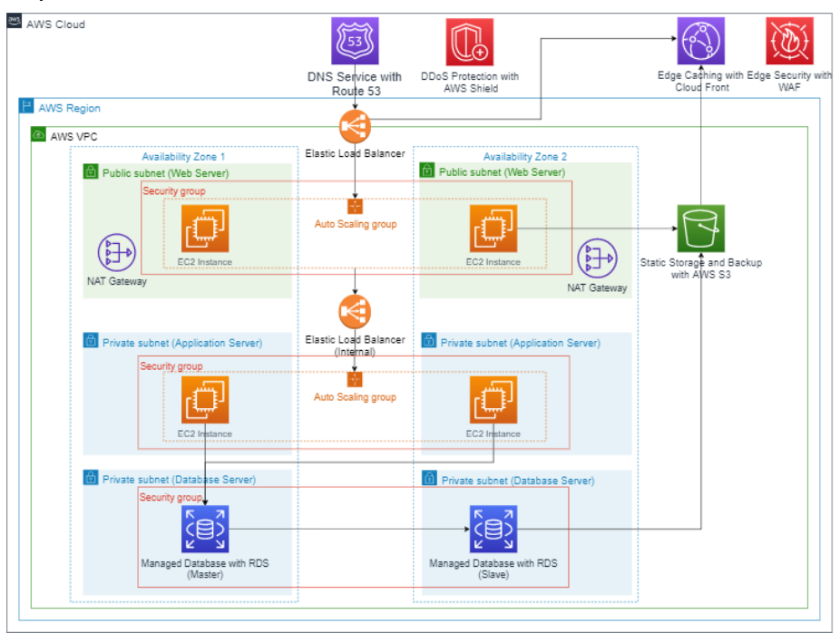840x643 pixels.
Task: Select the DNS Service with Route 53 icon
Action: click(x=354, y=41)
